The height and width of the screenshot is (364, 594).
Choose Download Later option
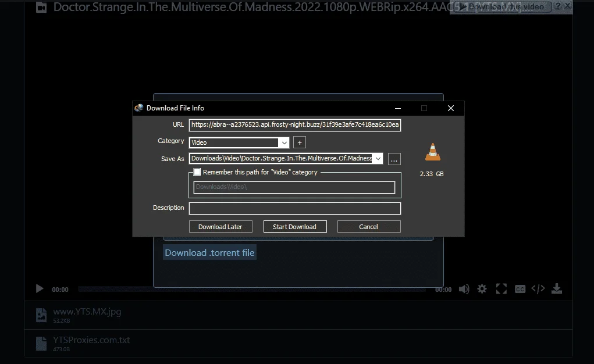coord(220,227)
